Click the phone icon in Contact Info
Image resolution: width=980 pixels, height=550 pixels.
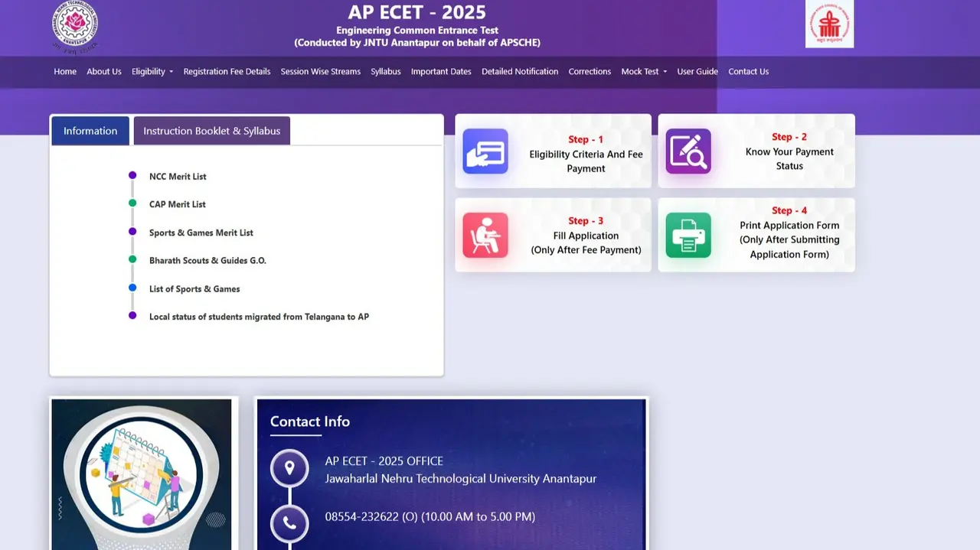pyautogui.click(x=289, y=524)
